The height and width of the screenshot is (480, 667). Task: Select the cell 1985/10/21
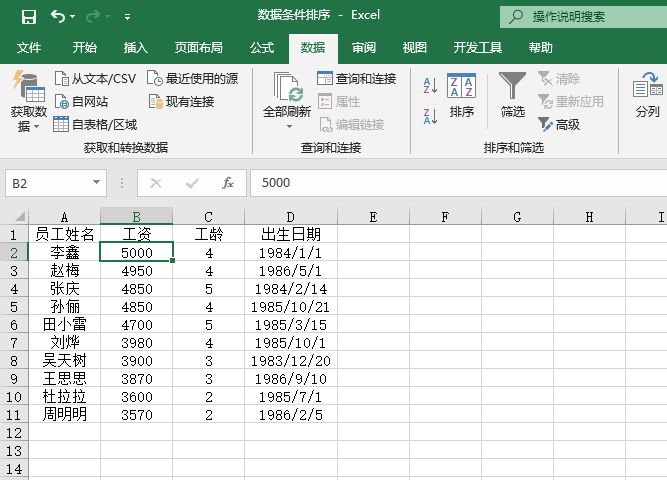pos(291,307)
